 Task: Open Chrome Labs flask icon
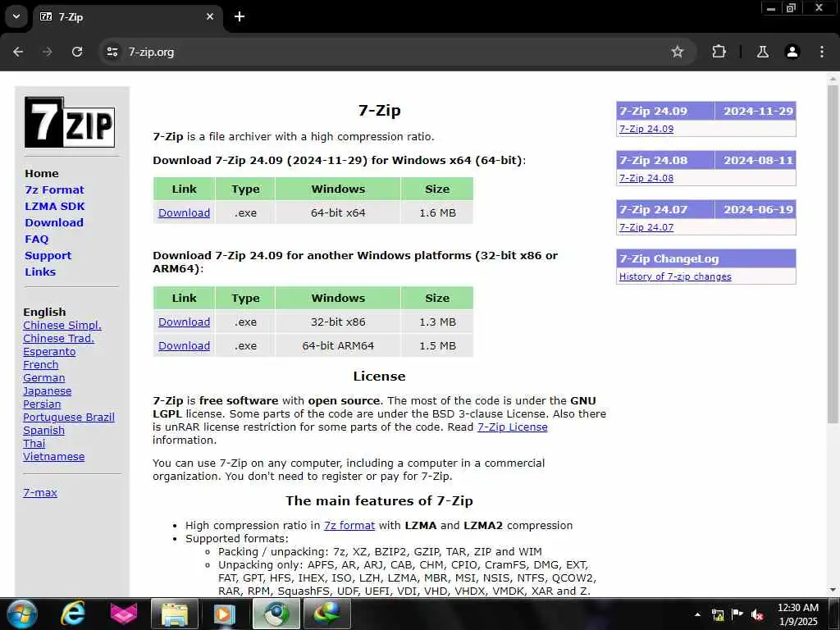click(x=762, y=52)
